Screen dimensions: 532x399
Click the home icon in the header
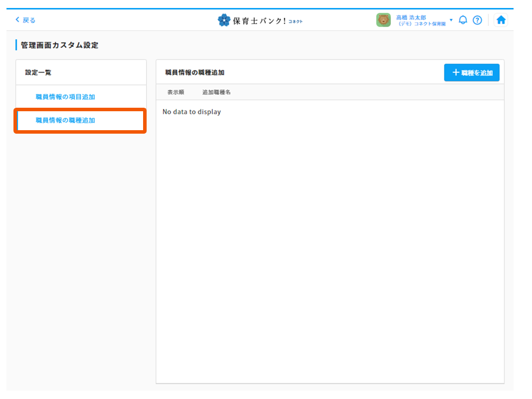pos(501,20)
